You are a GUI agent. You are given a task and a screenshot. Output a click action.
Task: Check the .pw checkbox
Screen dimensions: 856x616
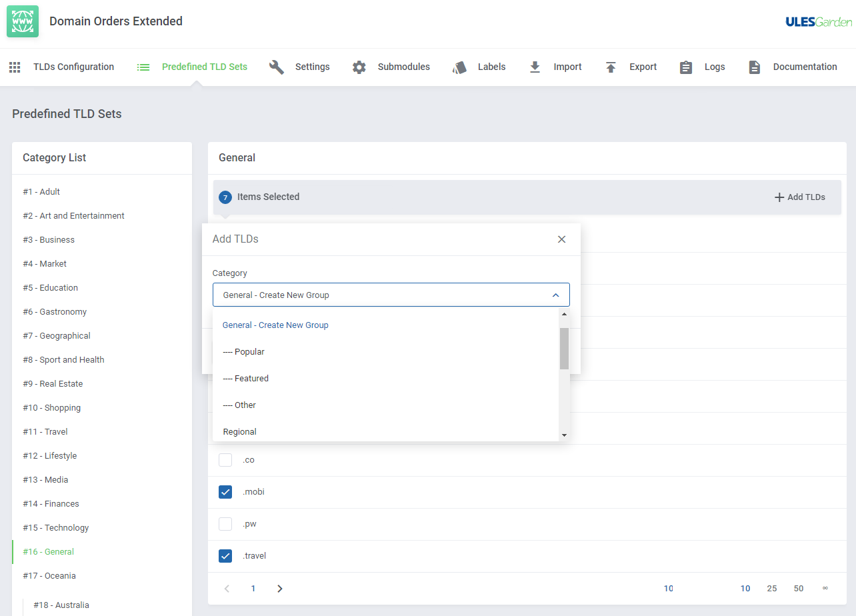[225, 524]
